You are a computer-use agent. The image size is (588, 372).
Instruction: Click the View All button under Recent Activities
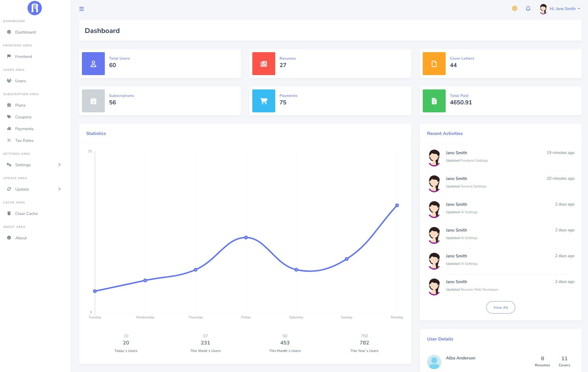(x=500, y=307)
